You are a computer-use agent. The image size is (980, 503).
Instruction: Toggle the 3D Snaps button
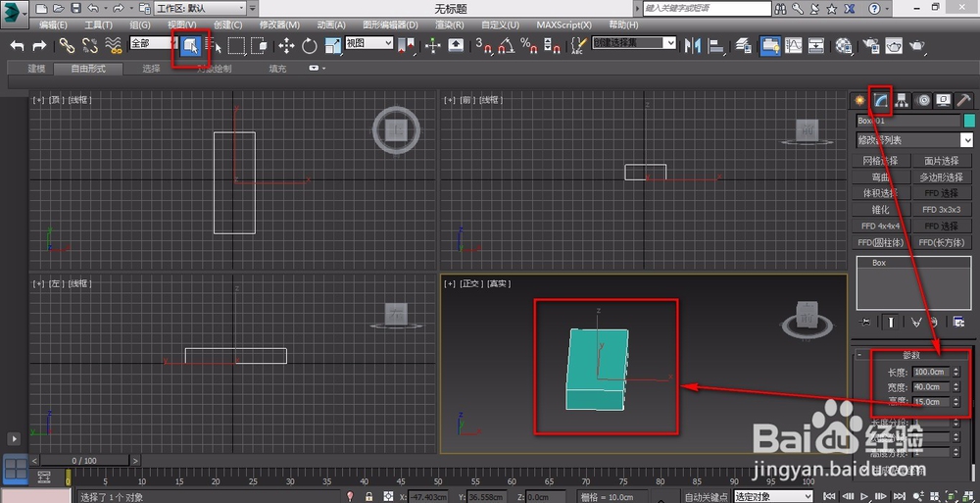483,46
